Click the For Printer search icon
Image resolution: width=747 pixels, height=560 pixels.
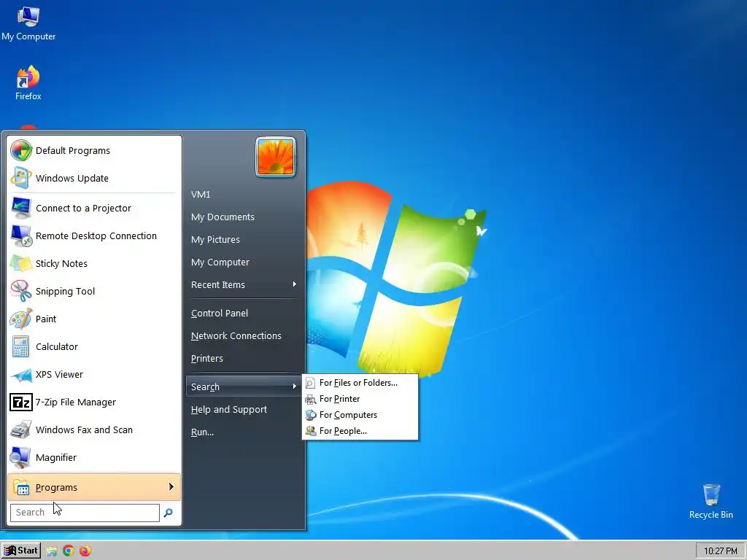[x=310, y=399]
